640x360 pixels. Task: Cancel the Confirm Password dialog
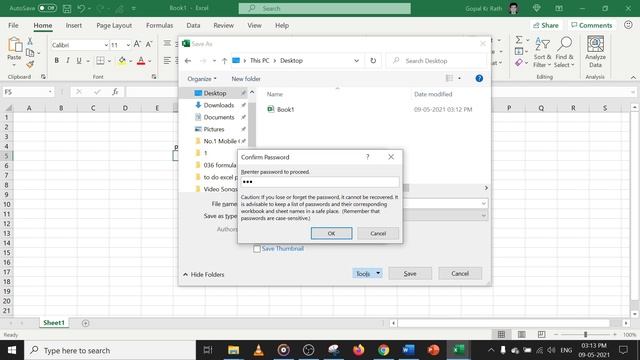point(378,233)
